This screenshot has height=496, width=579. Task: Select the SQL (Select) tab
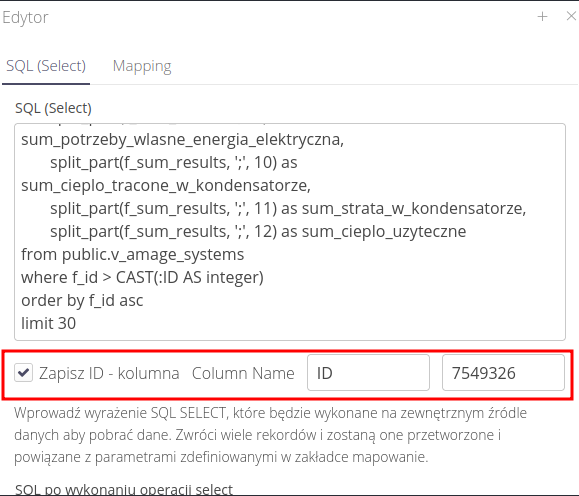[x=46, y=66]
